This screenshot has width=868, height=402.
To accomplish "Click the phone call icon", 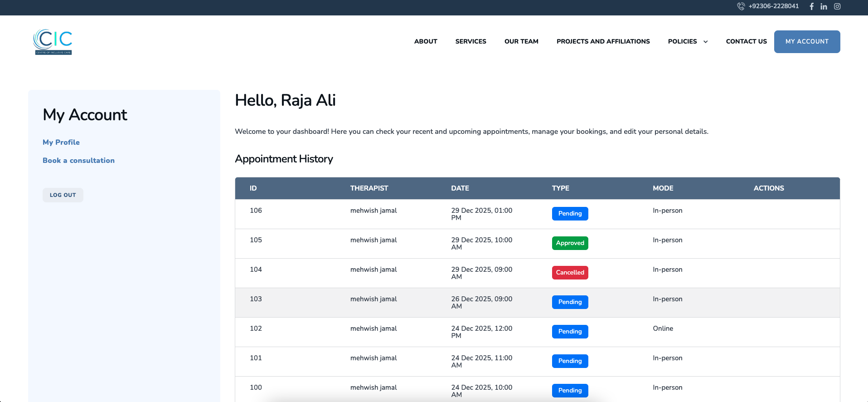I will point(741,6).
